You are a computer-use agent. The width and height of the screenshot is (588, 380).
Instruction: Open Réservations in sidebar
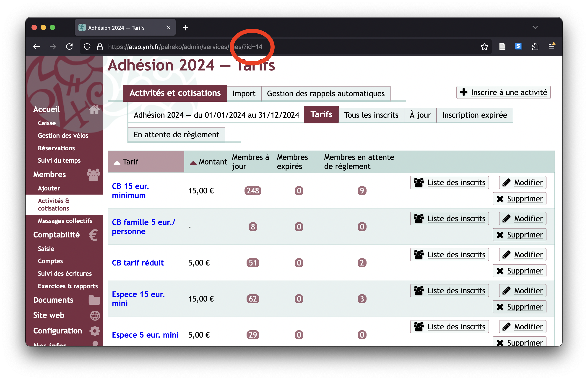(56, 148)
